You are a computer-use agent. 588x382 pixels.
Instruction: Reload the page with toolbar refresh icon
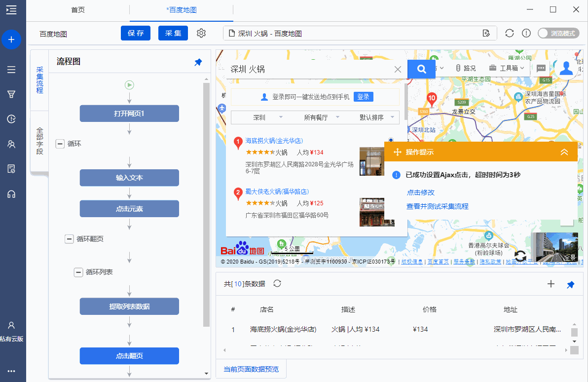point(509,33)
